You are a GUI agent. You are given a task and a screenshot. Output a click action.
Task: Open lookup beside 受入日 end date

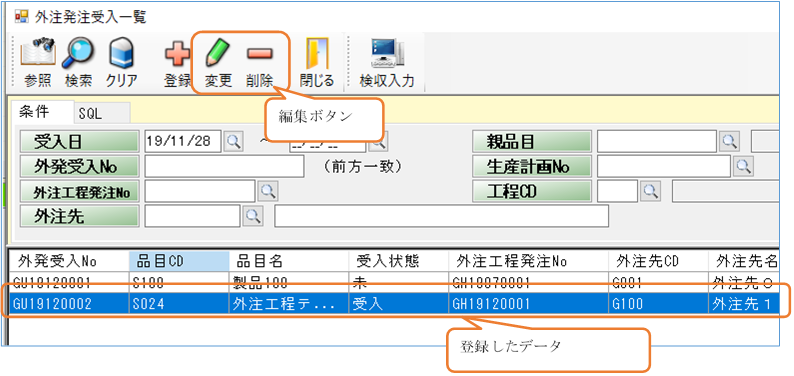coord(378,143)
